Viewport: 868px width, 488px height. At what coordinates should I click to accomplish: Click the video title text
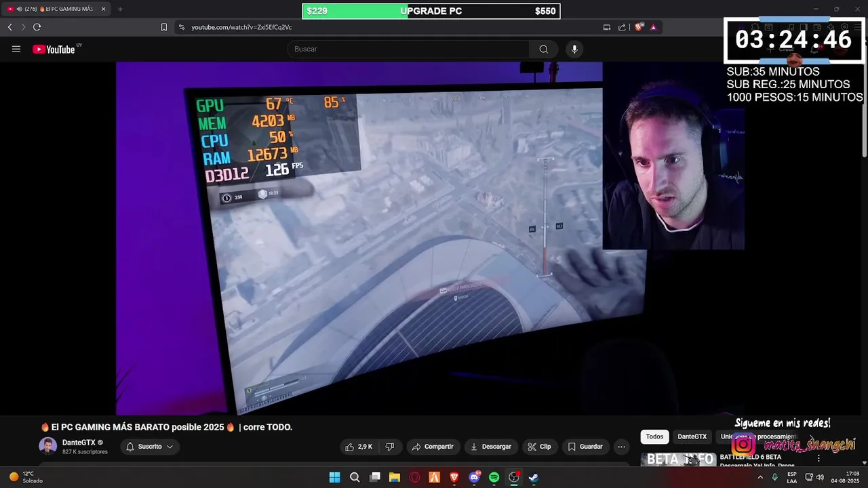pyautogui.click(x=166, y=427)
